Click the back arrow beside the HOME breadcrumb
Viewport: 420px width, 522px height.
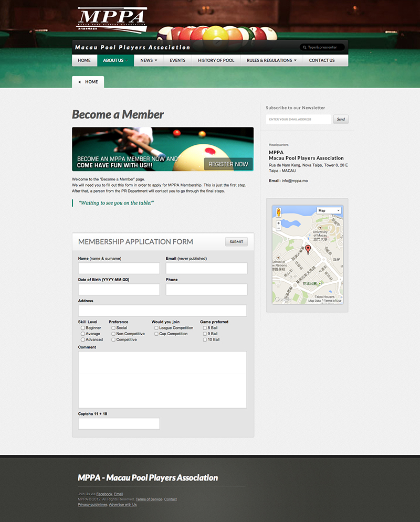[79, 82]
